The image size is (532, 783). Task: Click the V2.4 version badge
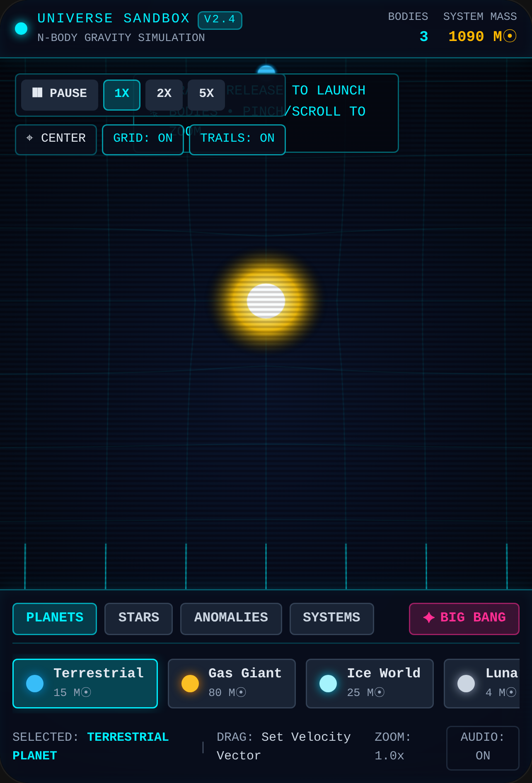pyautogui.click(x=220, y=20)
